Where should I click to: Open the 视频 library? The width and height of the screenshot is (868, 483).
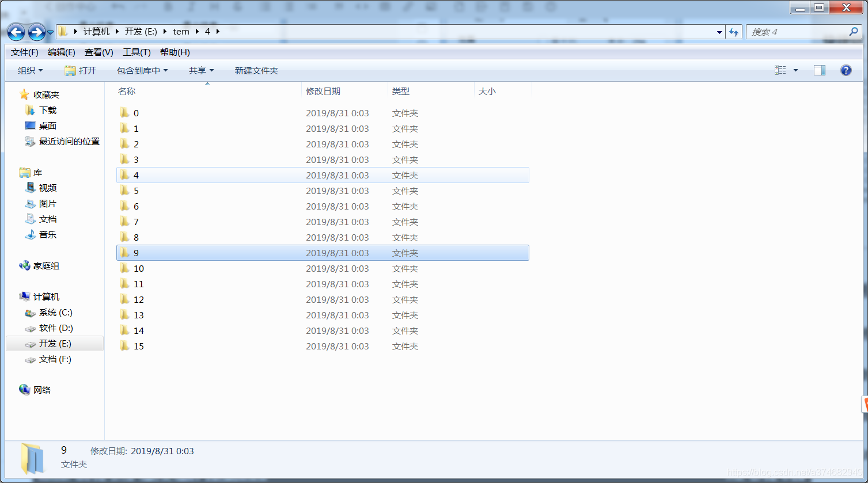[x=48, y=188]
